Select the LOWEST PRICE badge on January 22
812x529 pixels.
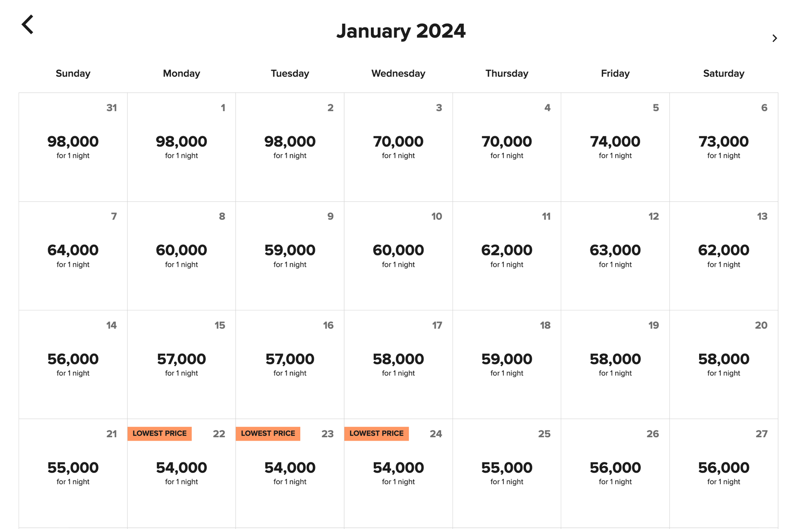pos(159,433)
